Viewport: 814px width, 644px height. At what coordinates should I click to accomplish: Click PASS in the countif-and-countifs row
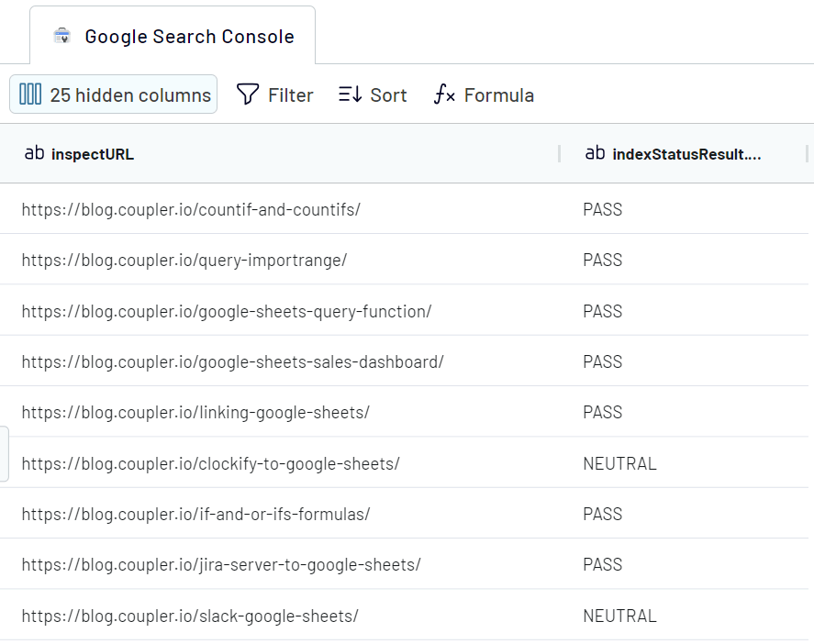click(x=602, y=210)
